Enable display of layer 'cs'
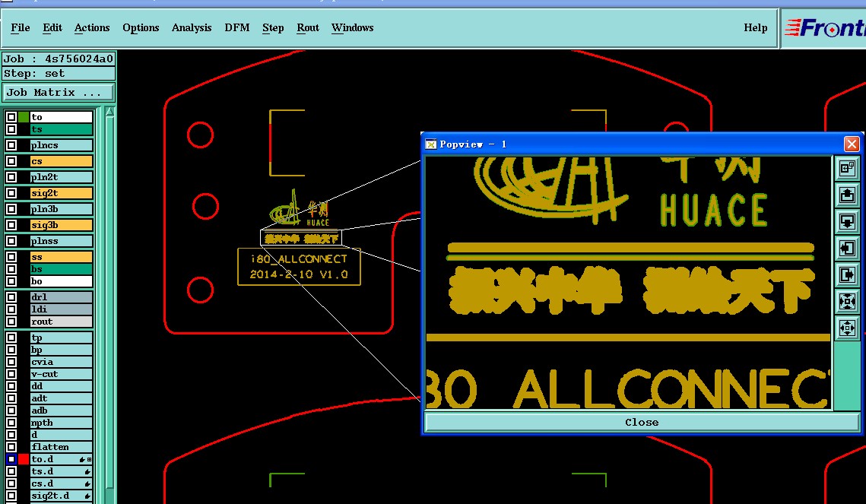This screenshot has height=504, width=866. (x=11, y=161)
